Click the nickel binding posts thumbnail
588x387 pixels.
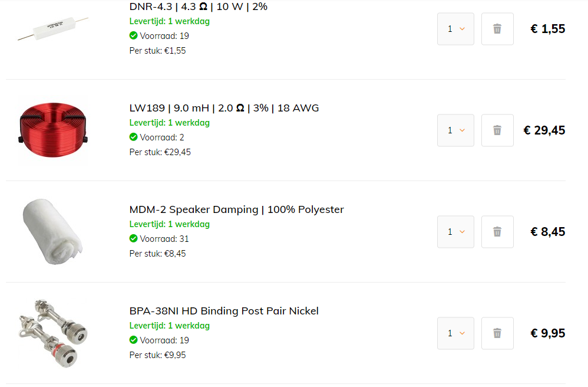53,333
